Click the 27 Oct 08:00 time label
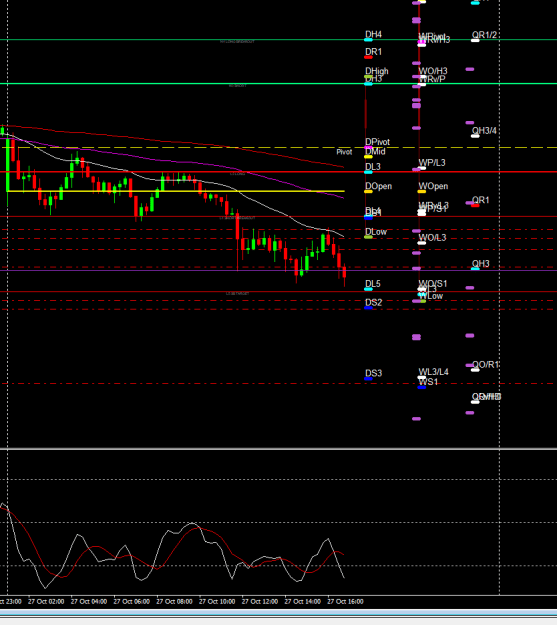Viewport: 557px width, 625px height. coord(174,601)
